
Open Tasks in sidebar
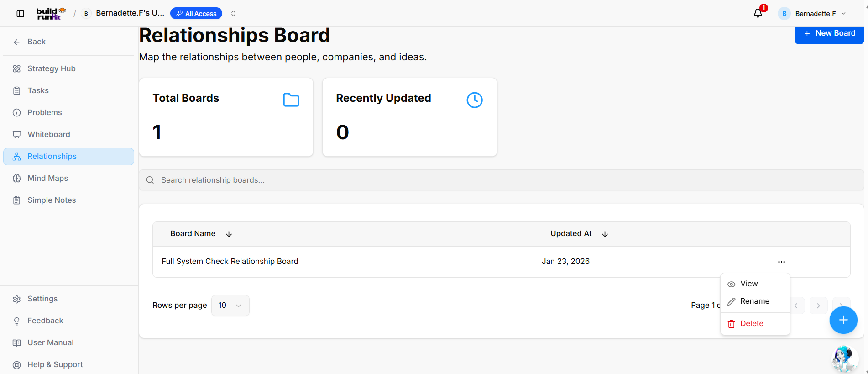[x=68, y=90]
